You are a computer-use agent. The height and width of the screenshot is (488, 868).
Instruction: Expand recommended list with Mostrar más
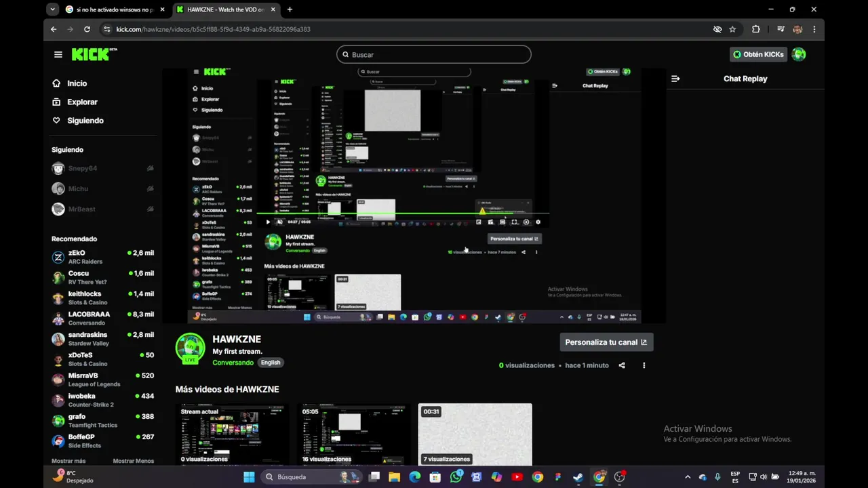point(68,461)
